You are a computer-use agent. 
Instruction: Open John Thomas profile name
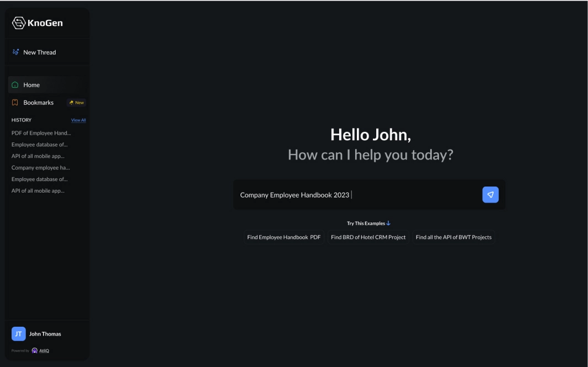click(45, 334)
